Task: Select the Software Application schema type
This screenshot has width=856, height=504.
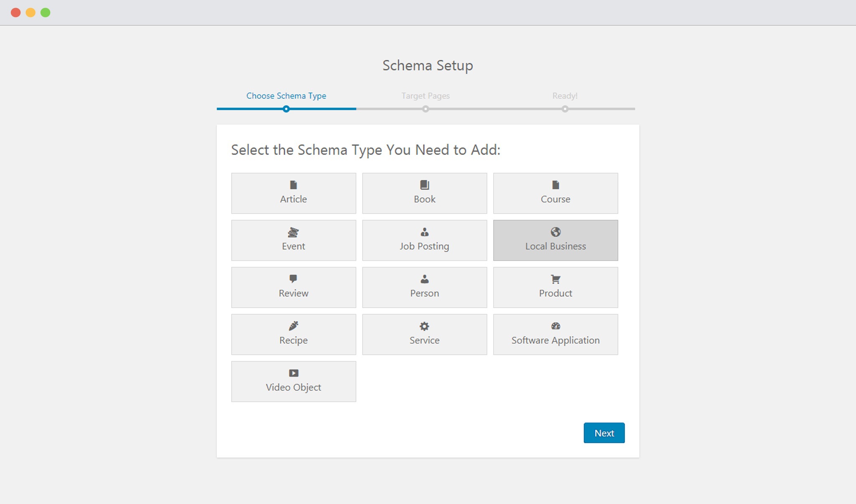Action: tap(555, 334)
